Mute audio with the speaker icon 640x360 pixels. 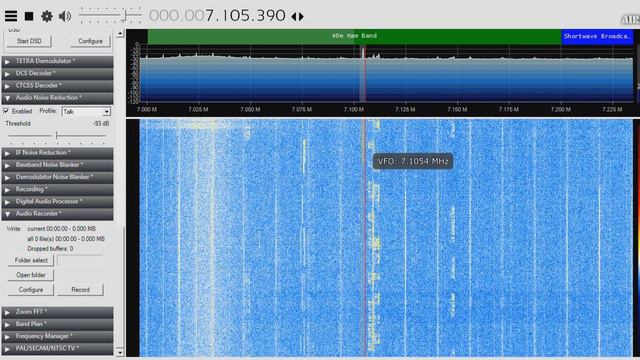pos(65,16)
